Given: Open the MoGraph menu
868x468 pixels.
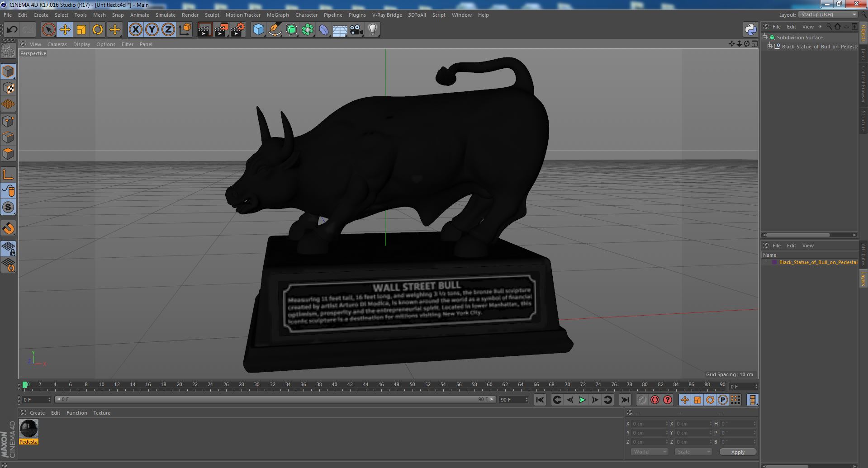Looking at the screenshot, I should (278, 15).
